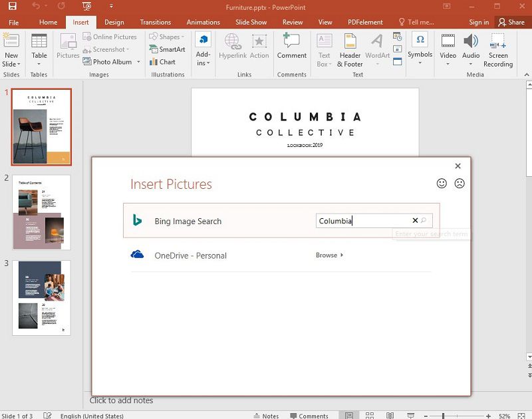Start presentation from beginning icon
Screen dimensions: 532x419
(x=87, y=6)
